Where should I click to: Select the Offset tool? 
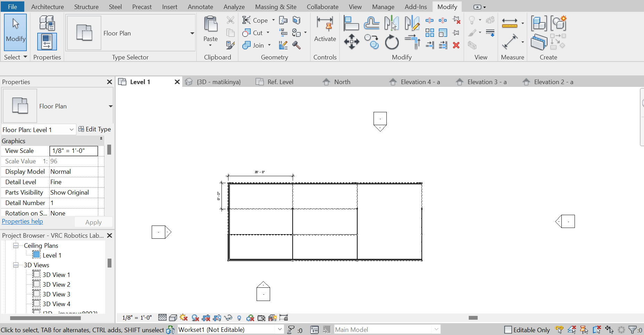(x=371, y=23)
